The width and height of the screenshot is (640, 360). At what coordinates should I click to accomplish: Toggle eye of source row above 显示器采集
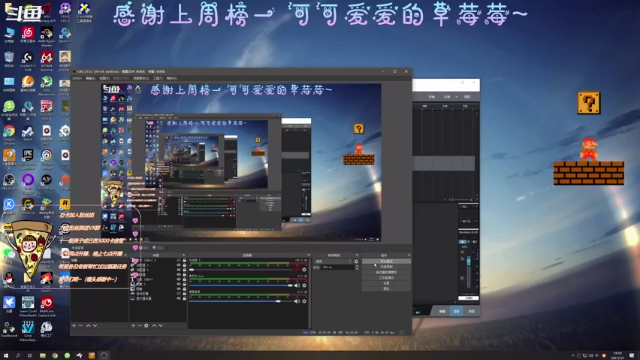[x=179, y=294]
